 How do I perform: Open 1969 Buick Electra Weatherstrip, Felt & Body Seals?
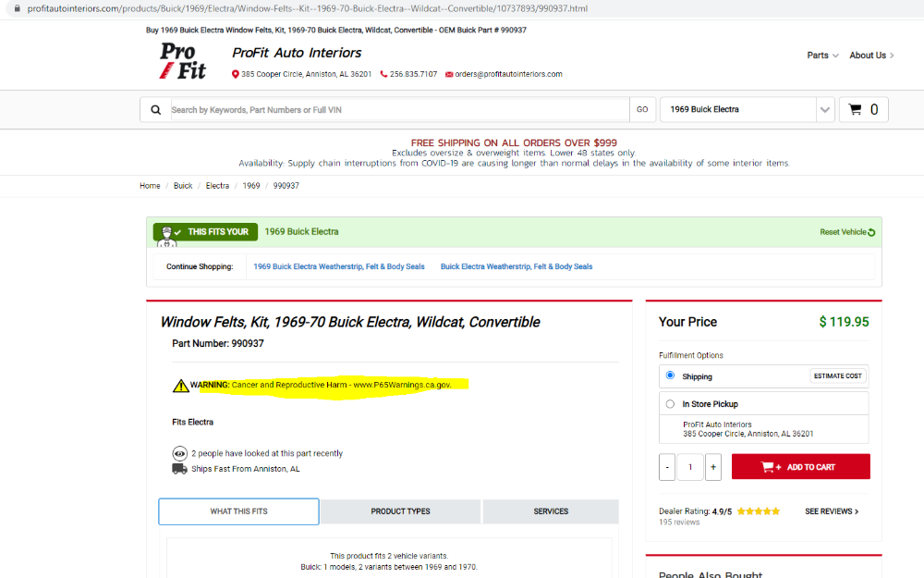click(339, 266)
